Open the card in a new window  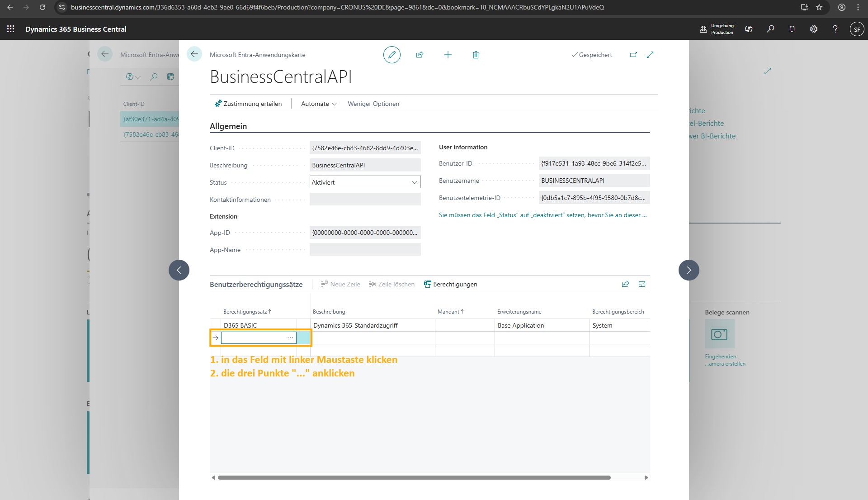tap(633, 55)
